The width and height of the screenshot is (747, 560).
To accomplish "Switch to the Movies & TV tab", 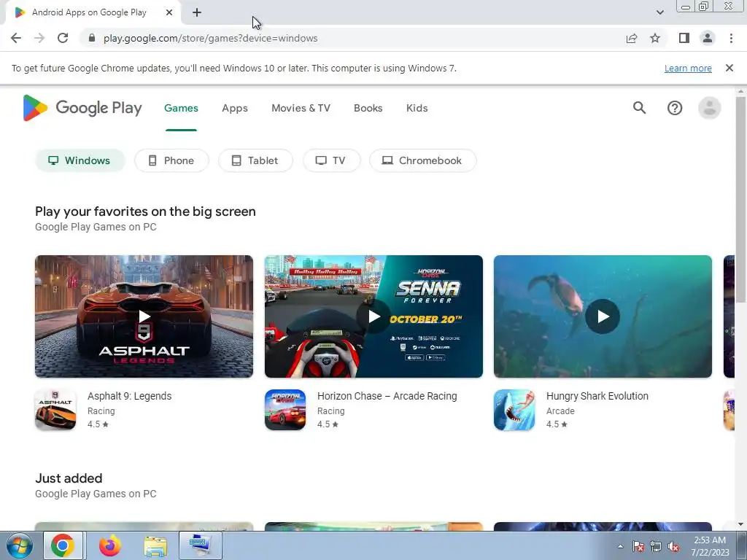I will click(x=301, y=108).
